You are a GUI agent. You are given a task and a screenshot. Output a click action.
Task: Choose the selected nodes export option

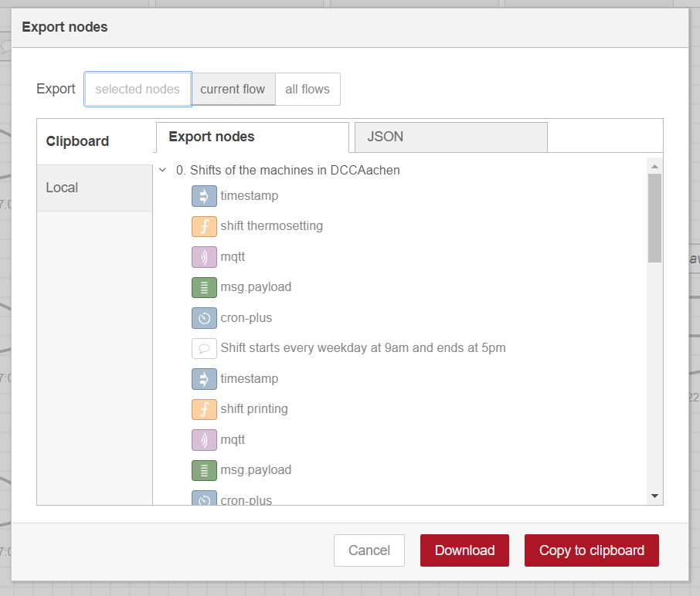tap(138, 89)
